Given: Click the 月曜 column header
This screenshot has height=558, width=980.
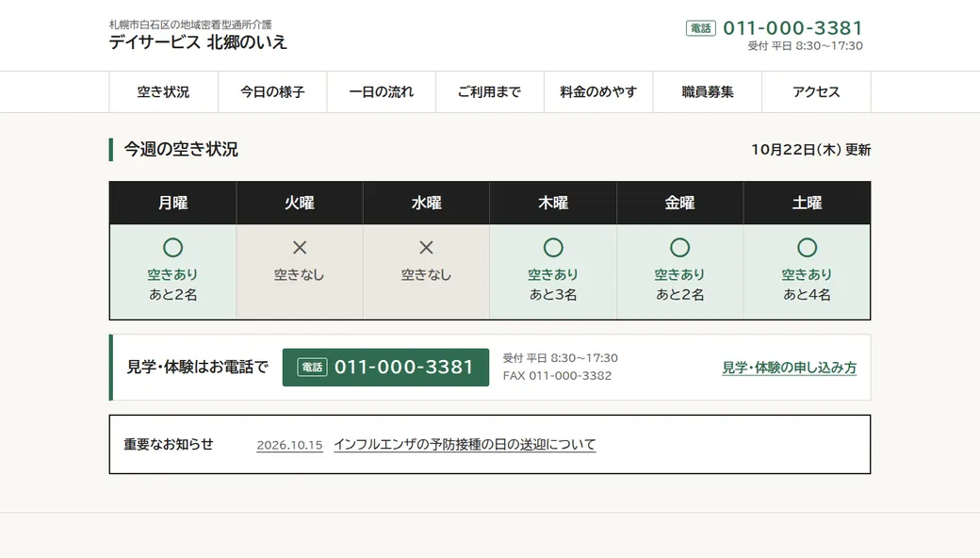Looking at the screenshot, I should (173, 203).
